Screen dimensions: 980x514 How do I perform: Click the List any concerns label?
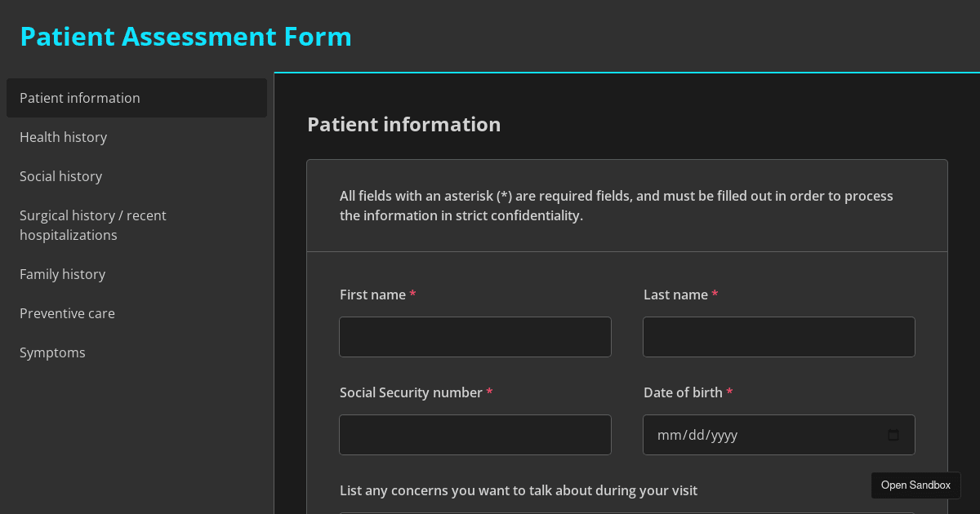(x=519, y=490)
